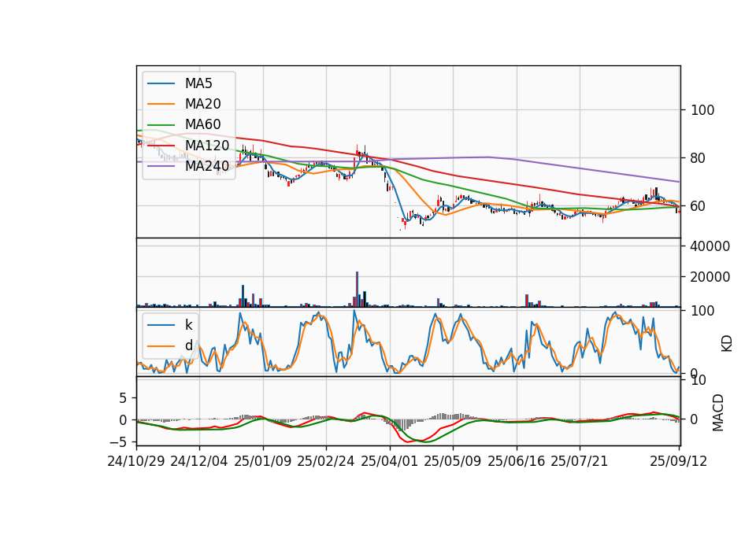Viewport: 756px width, 543px height.
Task: Click the MACD axis title
Action: point(718,412)
